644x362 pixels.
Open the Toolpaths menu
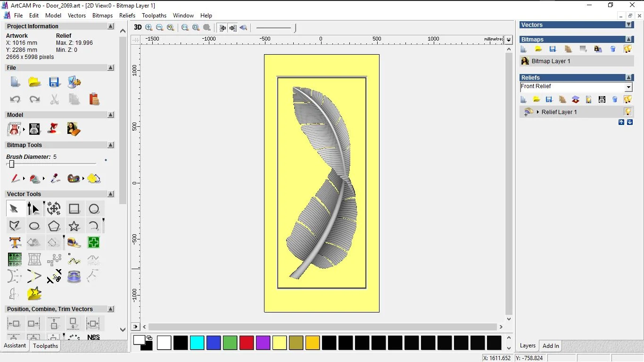[154, 16]
